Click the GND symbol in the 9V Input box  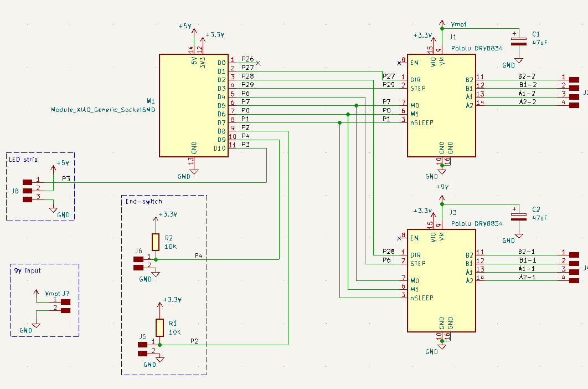tap(36, 325)
